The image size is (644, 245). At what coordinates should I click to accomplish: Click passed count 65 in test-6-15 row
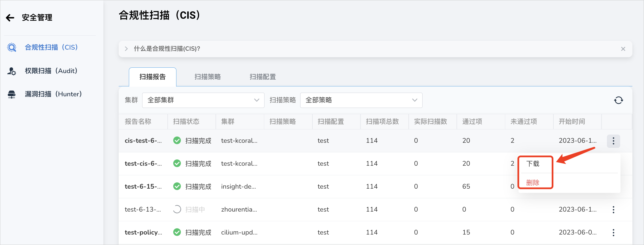tap(466, 186)
